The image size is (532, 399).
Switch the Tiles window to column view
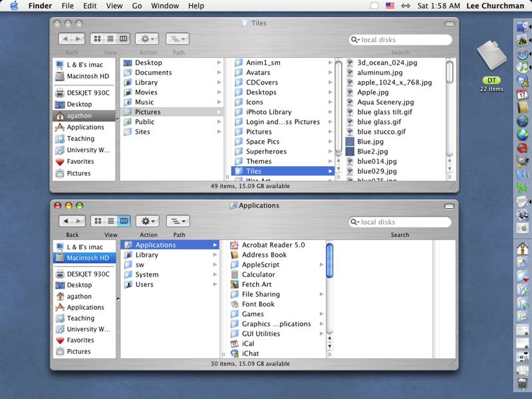click(124, 39)
